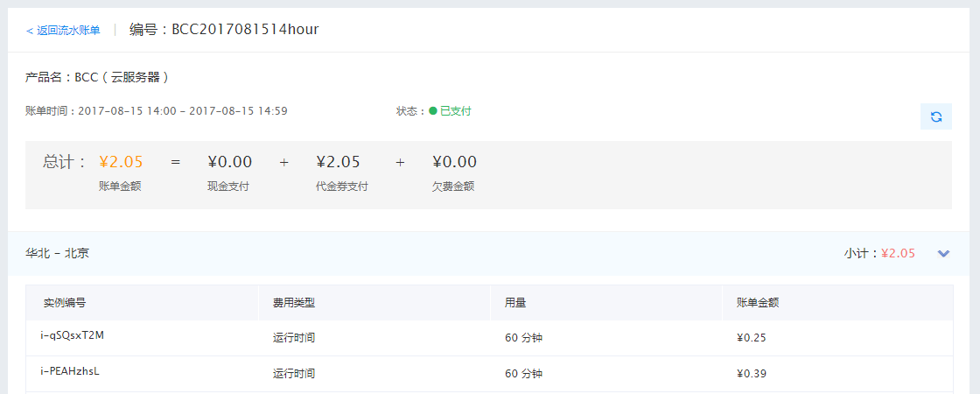Select instance i-PEAHzhsL row
The image size is (980, 394).
[489, 374]
